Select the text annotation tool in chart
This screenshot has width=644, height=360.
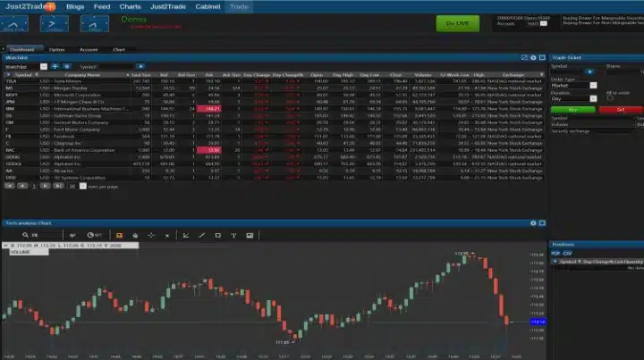pyautogui.click(x=233, y=235)
